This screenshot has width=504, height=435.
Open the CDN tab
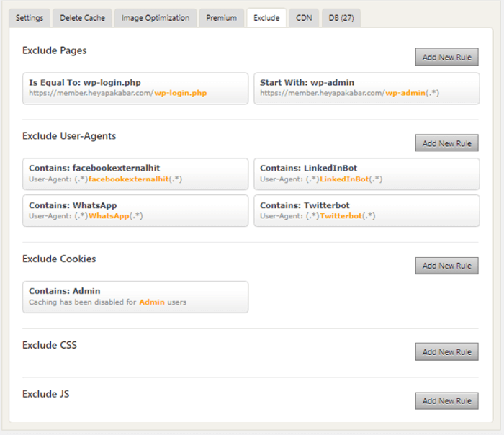(x=304, y=18)
